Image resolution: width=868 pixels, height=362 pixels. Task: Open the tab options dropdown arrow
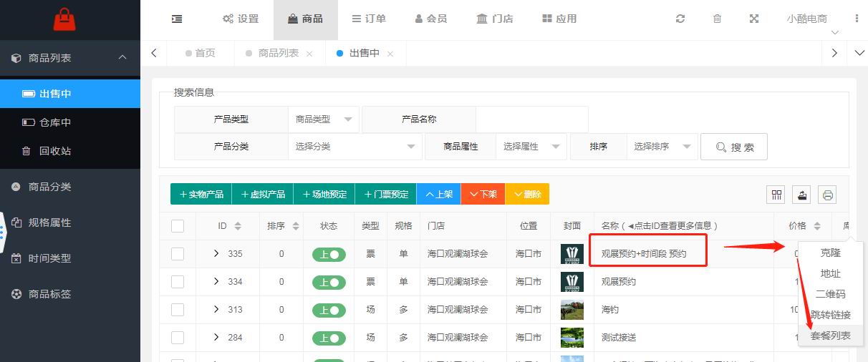click(860, 53)
